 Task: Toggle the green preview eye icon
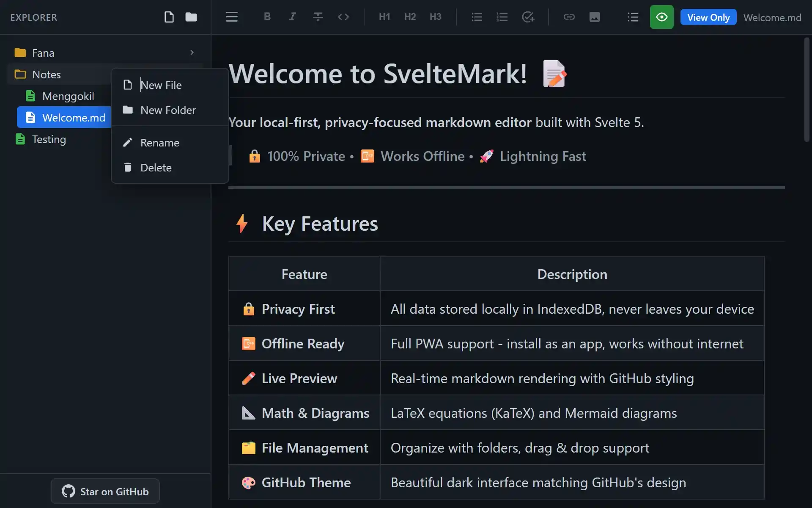661,17
